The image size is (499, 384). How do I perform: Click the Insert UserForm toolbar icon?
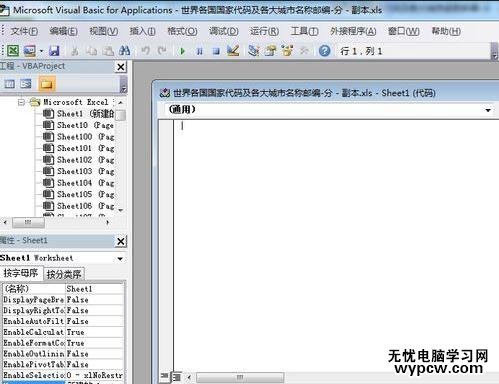tap(29, 51)
